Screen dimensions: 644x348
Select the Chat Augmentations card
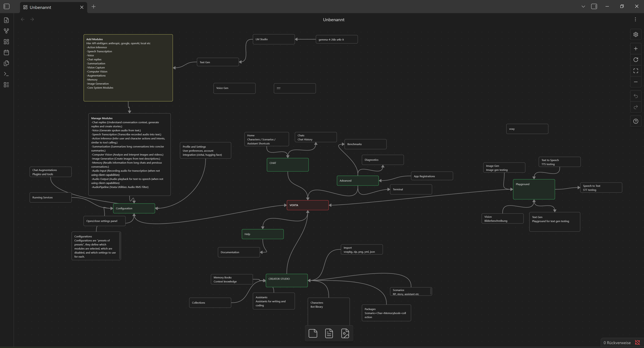(x=50, y=172)
